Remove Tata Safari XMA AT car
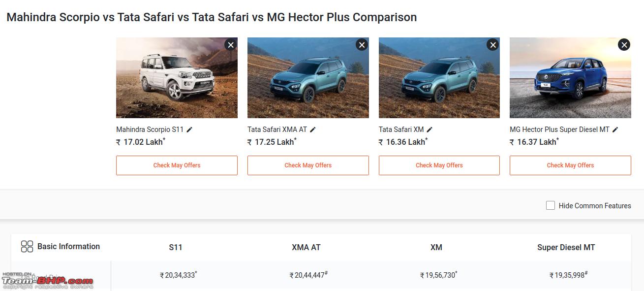The image size is (644, 291). click(x=362, y=45)
